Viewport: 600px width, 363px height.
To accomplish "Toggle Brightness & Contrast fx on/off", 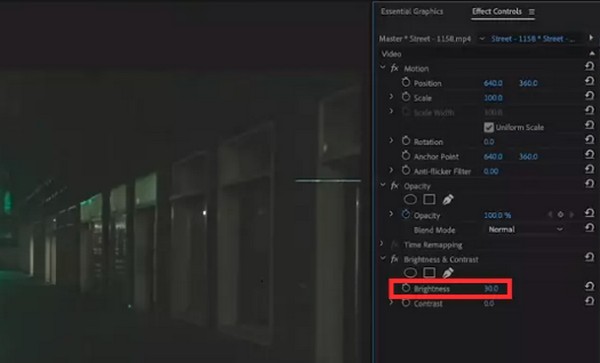I will tap(394, 259).
